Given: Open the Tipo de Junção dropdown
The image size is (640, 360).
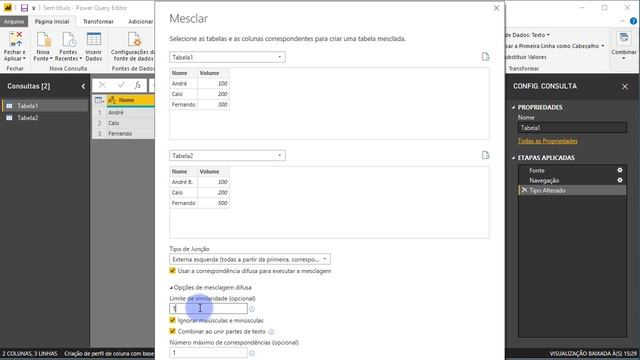Looking at the screenshot, I should 250,259.
